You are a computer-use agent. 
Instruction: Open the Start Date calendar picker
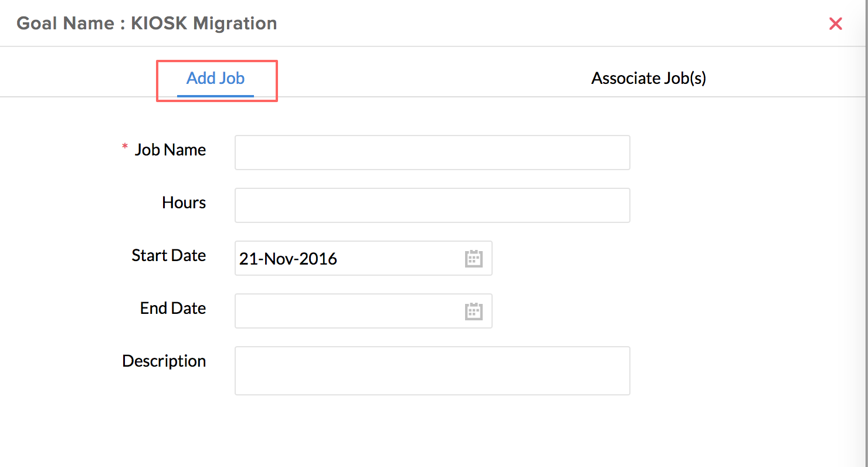(x=473, y=259)
